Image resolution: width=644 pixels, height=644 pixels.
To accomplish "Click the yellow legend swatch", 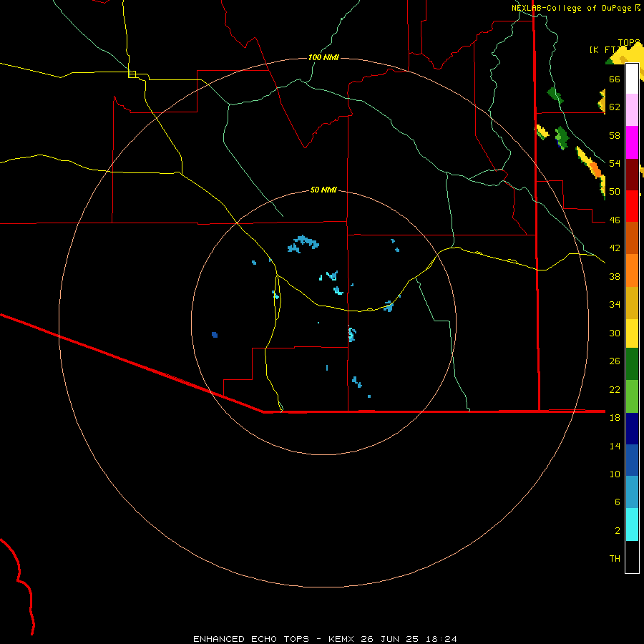I will tap(632, 333).
